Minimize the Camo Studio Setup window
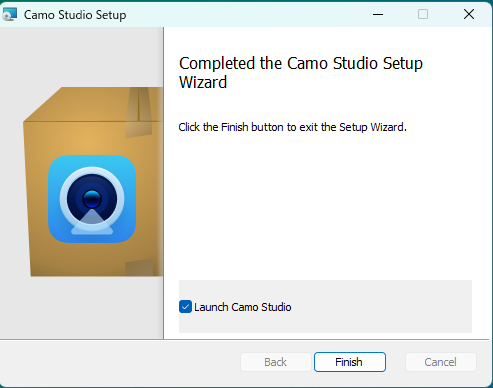 coord(378,14)
